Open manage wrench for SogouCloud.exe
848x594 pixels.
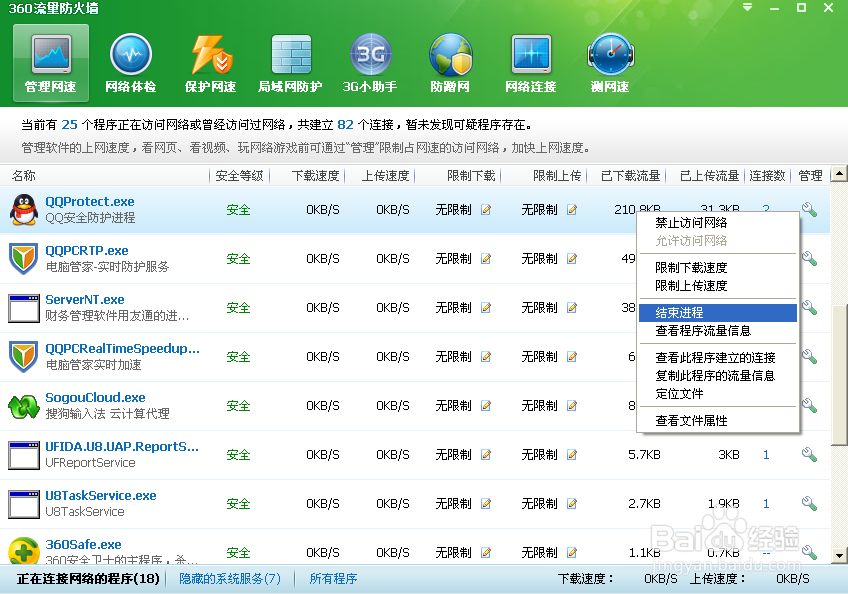(x=809, y=405)
